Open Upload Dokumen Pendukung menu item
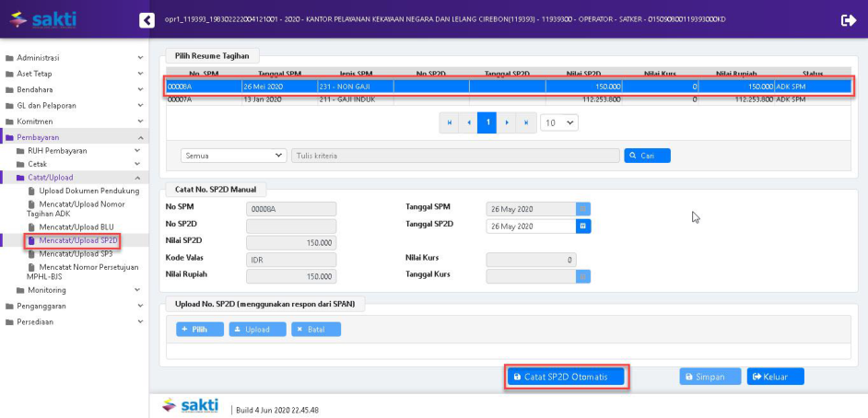 pos(88,191)
